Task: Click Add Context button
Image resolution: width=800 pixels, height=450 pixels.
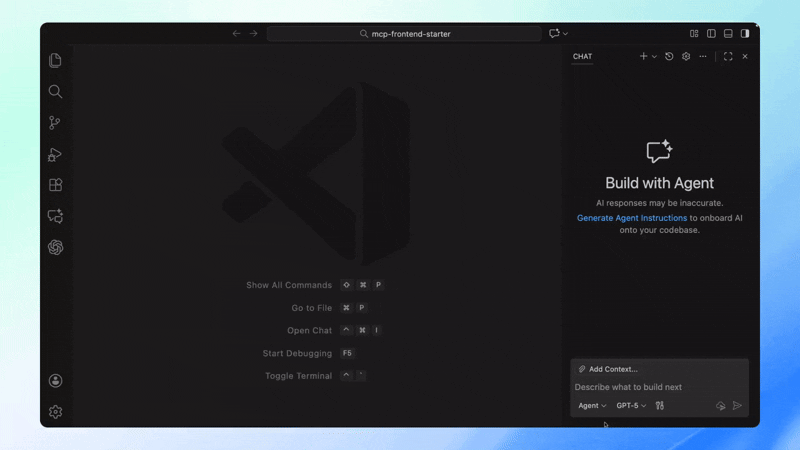Action: (608, 369)
